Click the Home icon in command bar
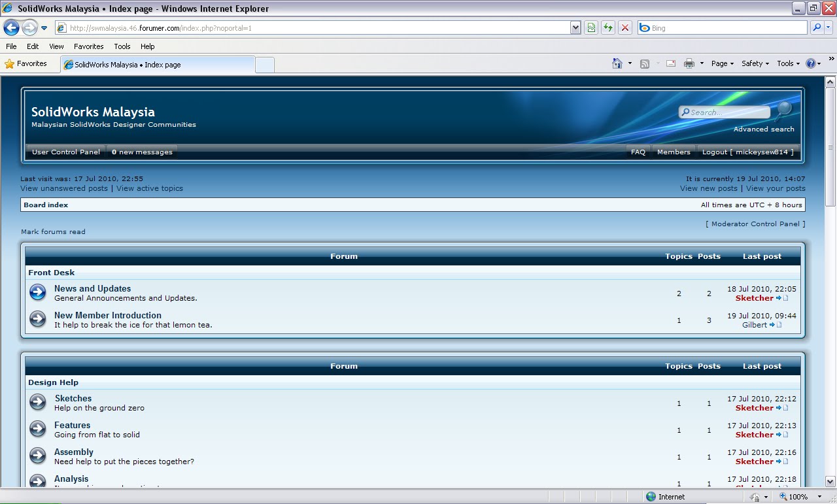The image size is (837, 504). point(617,63)
